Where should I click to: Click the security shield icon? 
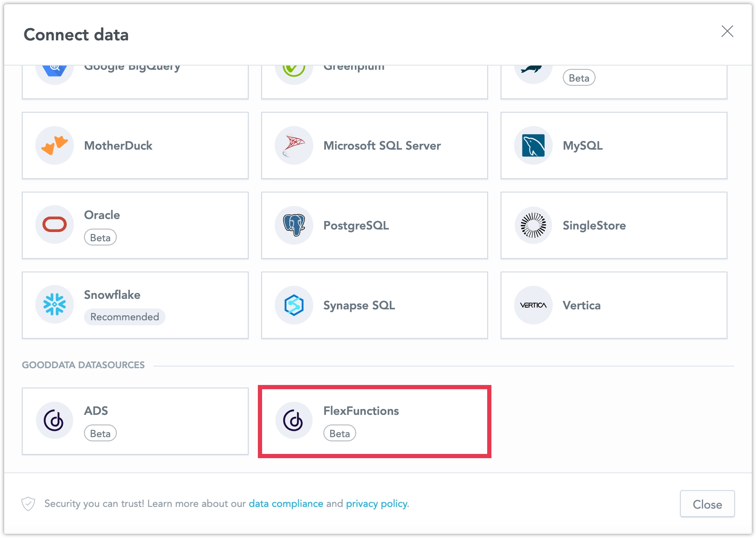pos(28,504)
